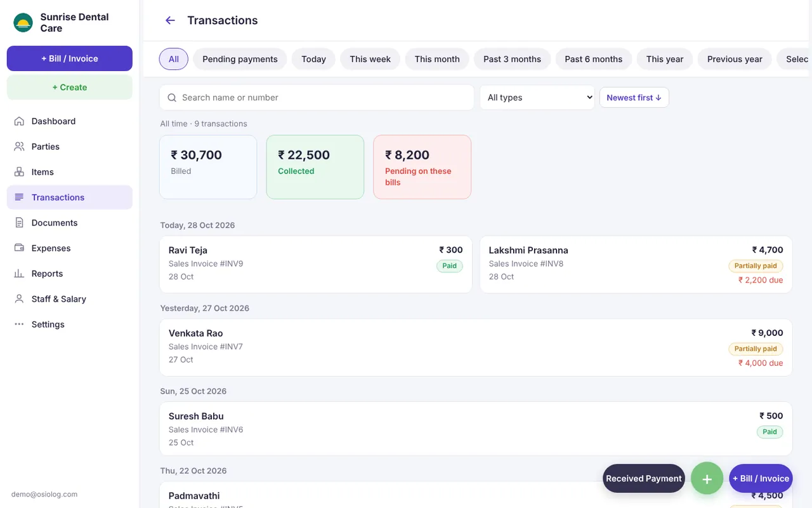Show Today's transactions filter
The height and width of the screenshot is (508, 812).
(x=313, y=59)
